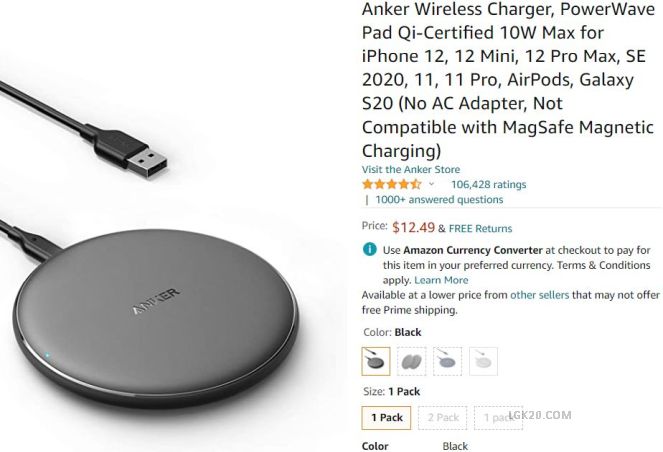Open the other sellers link
Image resolution: width=663 pixels, height=452 pixels.
click(540, 295)
